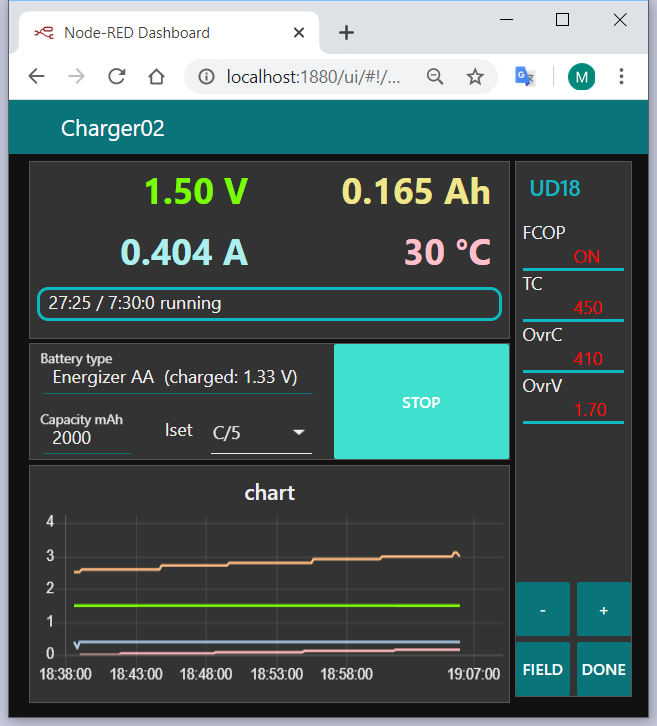The width and height of the screenshot is (657, 726).
Task: Click the OvrV 1.70 value
Action: (x=590, y=409)
